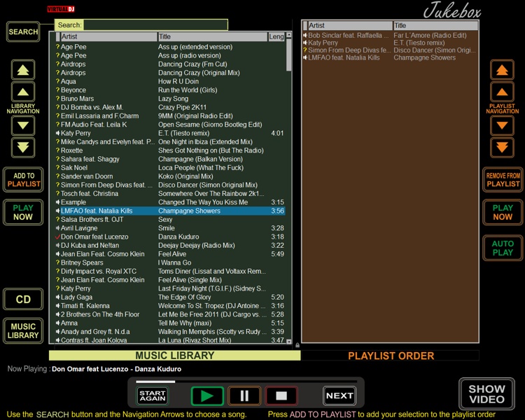The image size is (525, 420).
Task: Jump playlist page down with orange double arrow
Action: [502, 148]
